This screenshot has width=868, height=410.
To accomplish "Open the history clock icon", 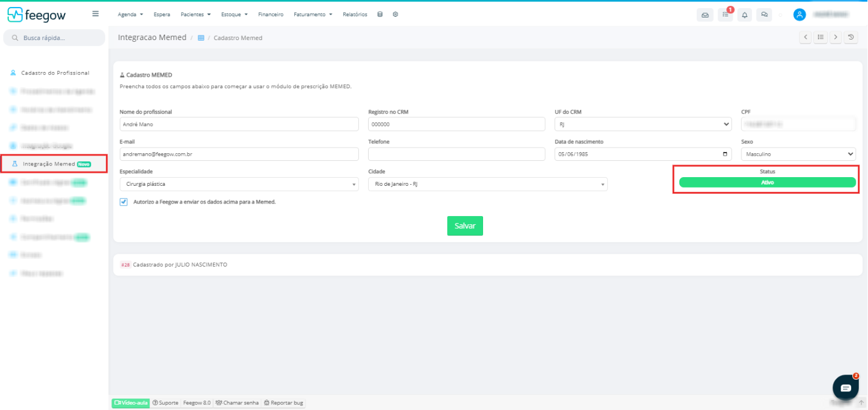I will (x=851, y=37).
